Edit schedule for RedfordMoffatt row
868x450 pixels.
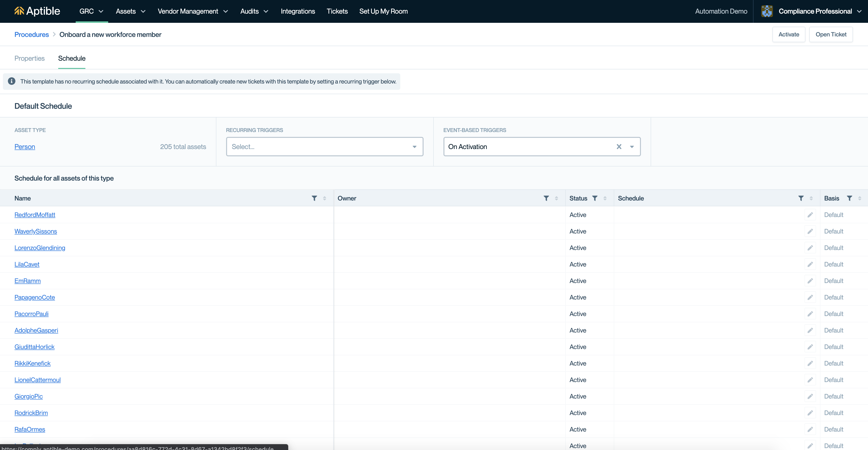pyautogui.click(x=810, y=215)
